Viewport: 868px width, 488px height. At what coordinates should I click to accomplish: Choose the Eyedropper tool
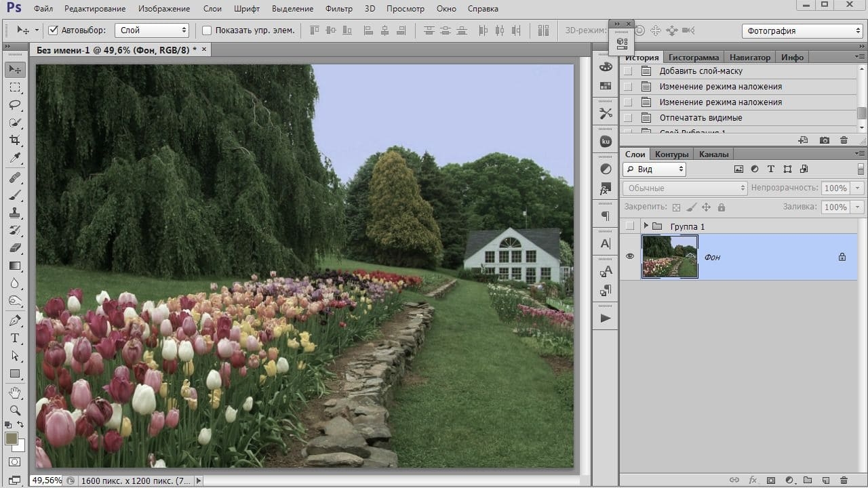click(x=15, y=158)
